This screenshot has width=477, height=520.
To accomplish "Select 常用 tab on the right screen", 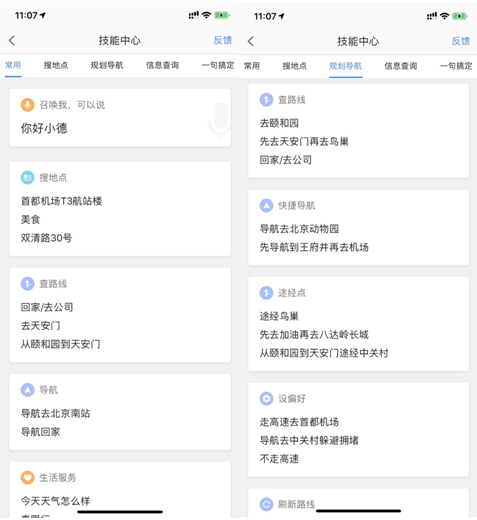I will point(252,66).
